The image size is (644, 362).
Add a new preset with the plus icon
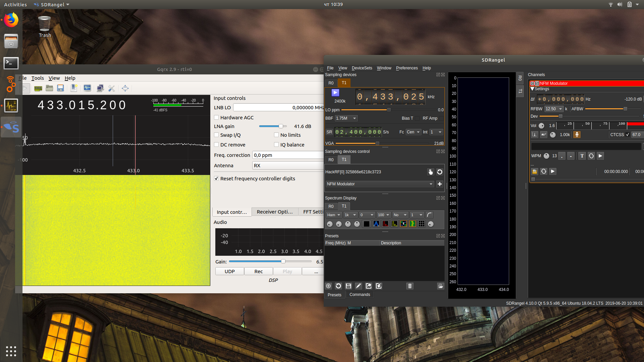[328, 286]
